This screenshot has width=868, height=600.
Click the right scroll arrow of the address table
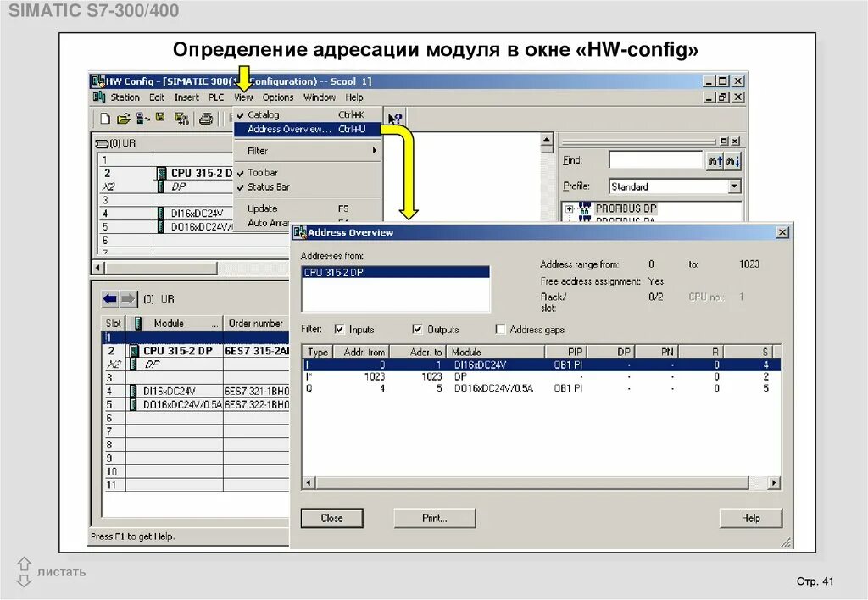coord(774,483)
